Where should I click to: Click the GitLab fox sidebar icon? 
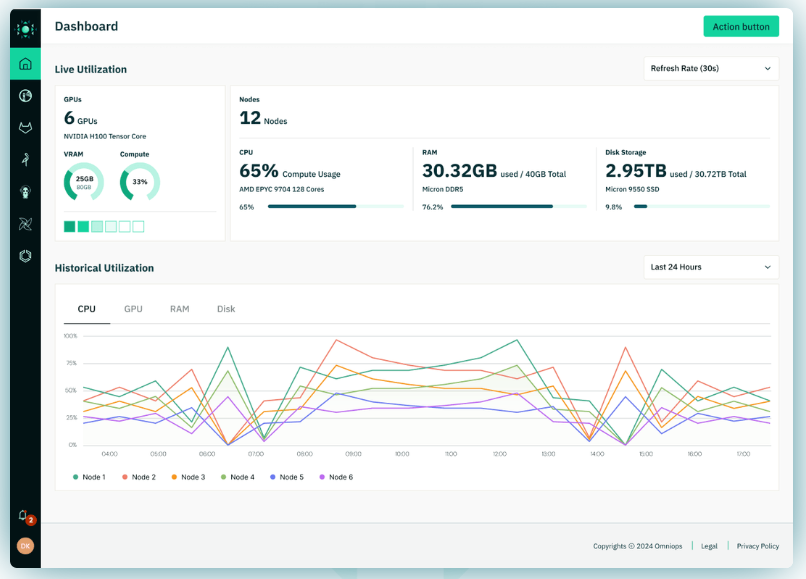[x=25, y=128]
